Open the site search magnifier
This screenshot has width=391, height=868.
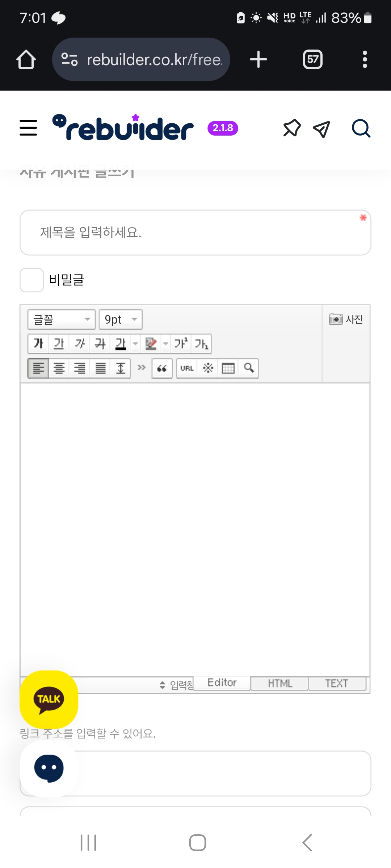coord(361,128)
